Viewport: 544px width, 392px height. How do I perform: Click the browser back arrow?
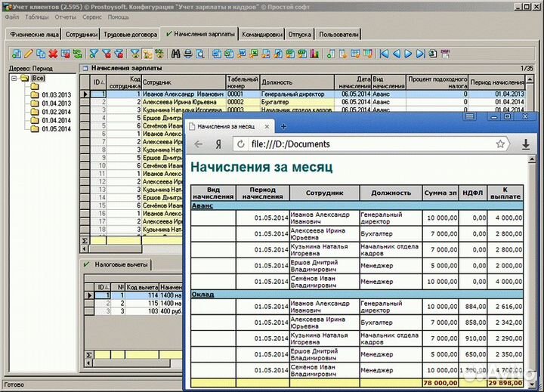[199, 144]
